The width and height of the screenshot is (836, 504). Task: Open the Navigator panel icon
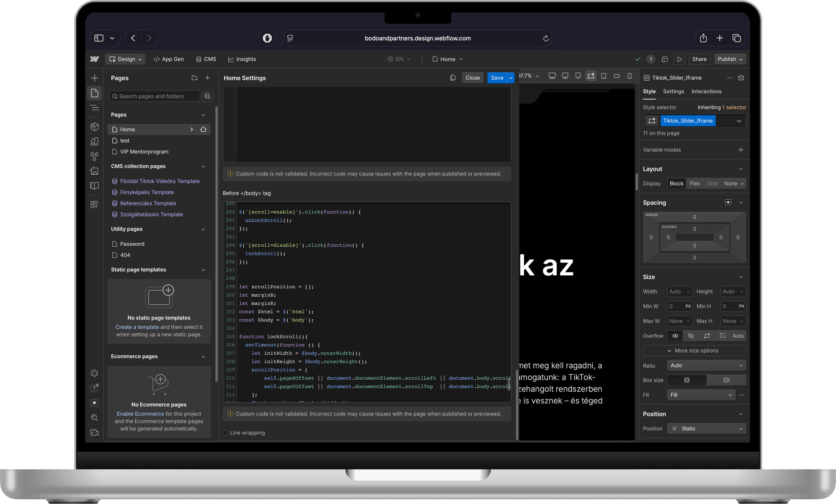[94, 108]
